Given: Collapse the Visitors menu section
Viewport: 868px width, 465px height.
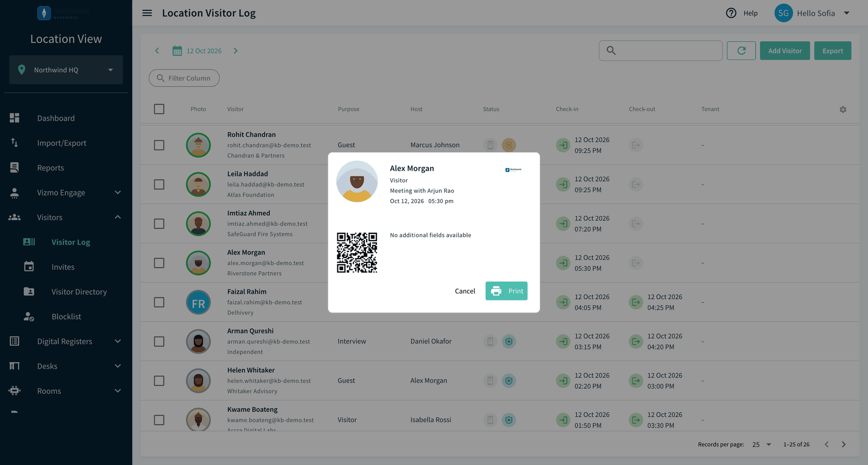Looking at the screenshot, I should click(66, 218).
